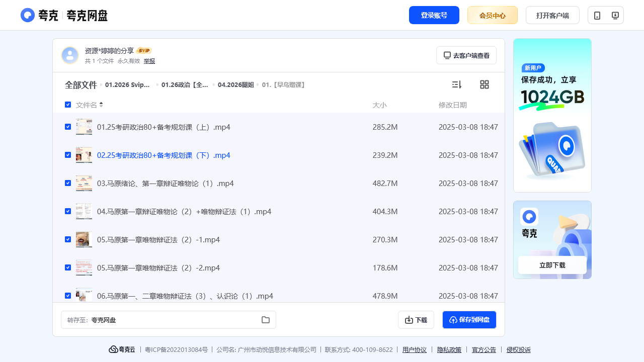This screenshot has width=644, height=362.
Task: Click the 转存至 夸克网盘 destination field
Action: click(x=169, y=320)
